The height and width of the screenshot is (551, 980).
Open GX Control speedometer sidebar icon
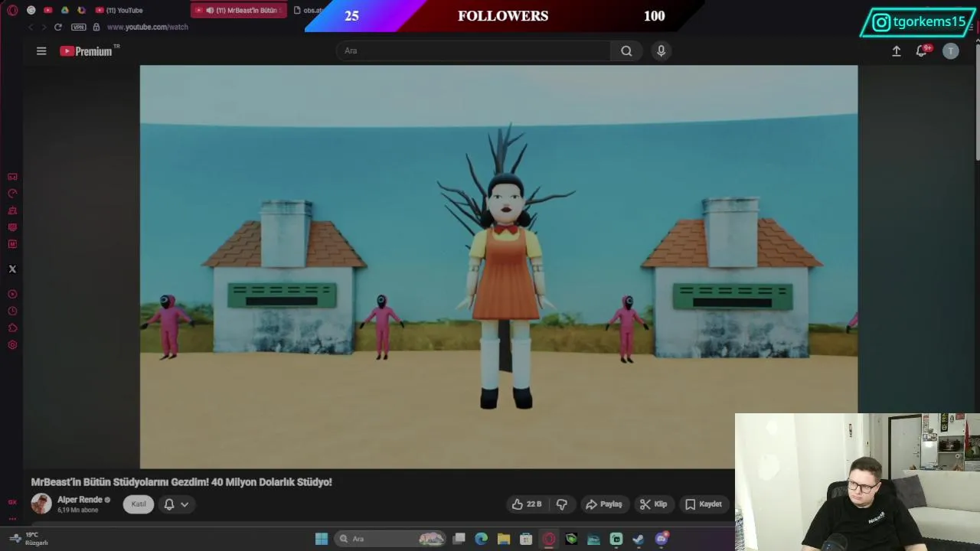click(x=12, y=194)
